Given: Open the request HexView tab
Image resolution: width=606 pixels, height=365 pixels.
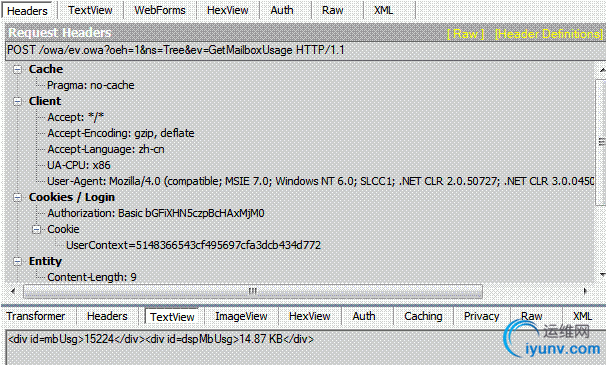Looking at the screenshot, I should point(228,10).
